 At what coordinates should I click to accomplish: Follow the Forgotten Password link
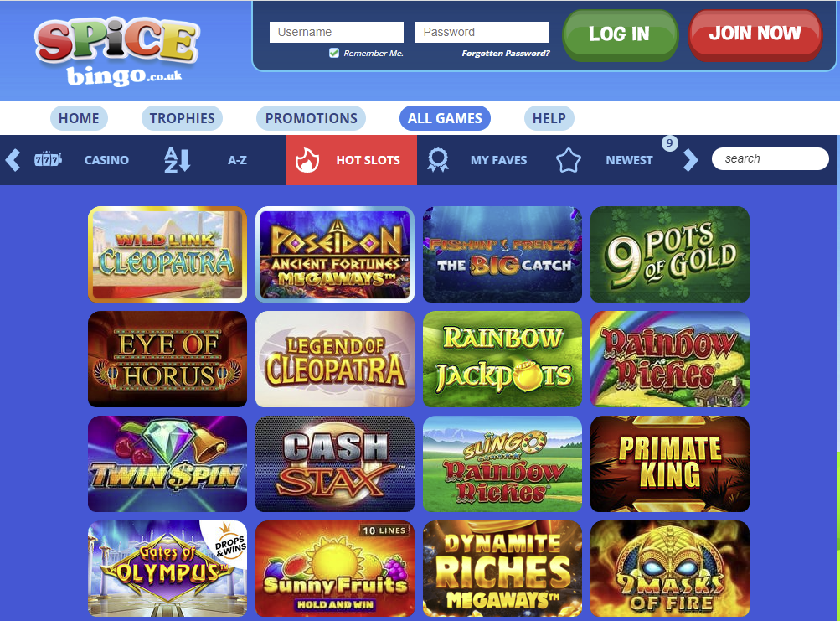pyautogui.click(x=506, y=53)
